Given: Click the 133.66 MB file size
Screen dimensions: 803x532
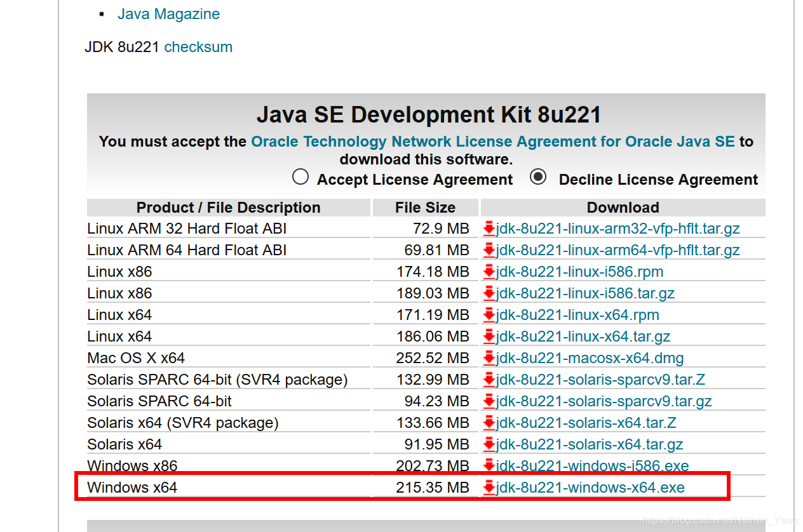Looking at the screenshot, I should 433,423.
